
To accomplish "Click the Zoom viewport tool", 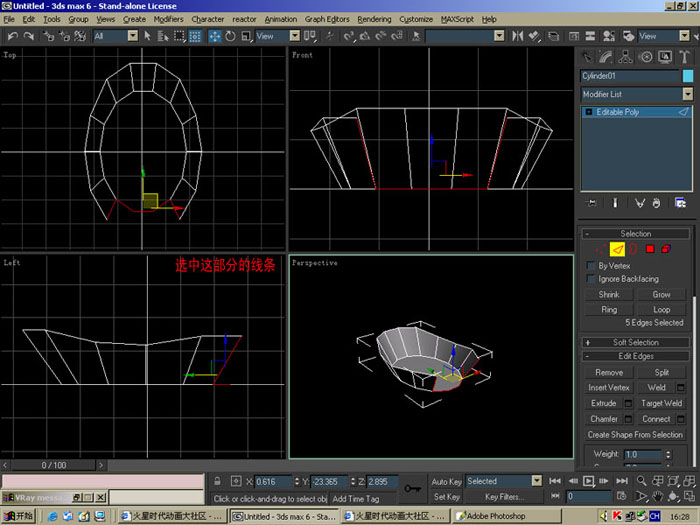I will click(x=642, y=481).
